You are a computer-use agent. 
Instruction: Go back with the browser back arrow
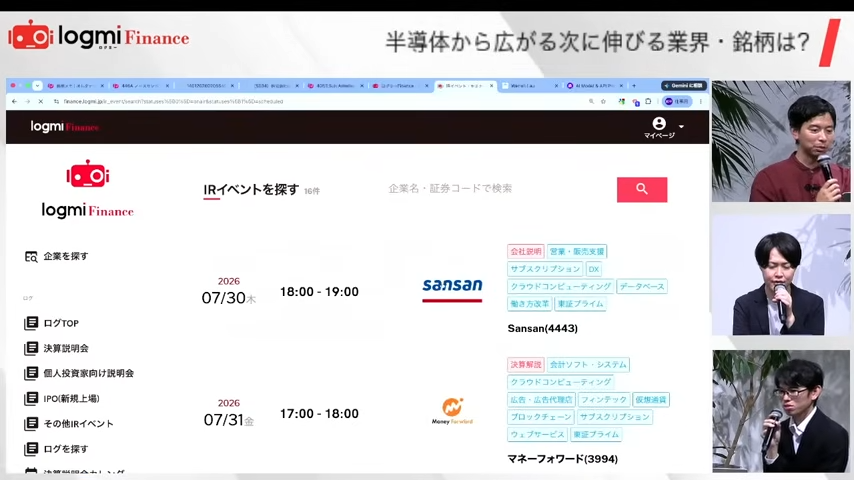[x=15, y=101]
